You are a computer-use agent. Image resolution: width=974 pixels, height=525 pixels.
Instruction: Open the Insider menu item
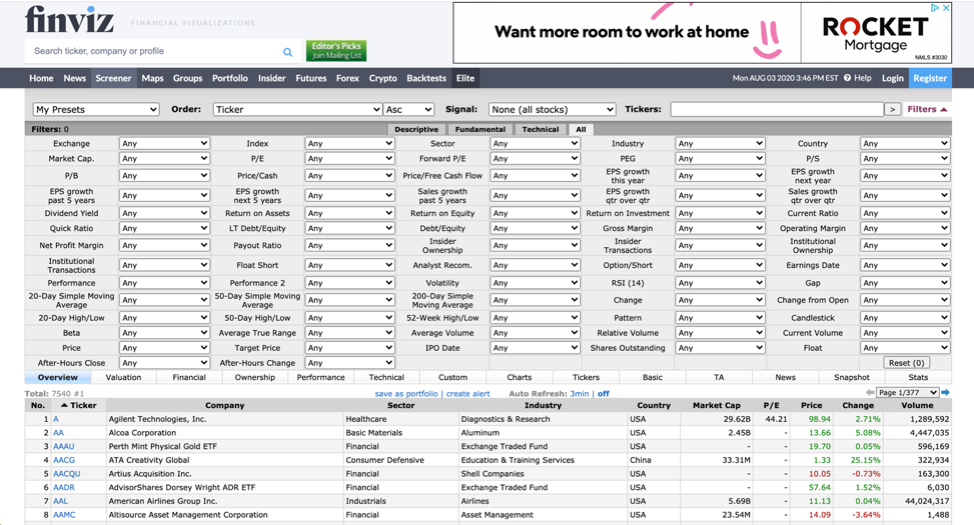coord(271,78)
